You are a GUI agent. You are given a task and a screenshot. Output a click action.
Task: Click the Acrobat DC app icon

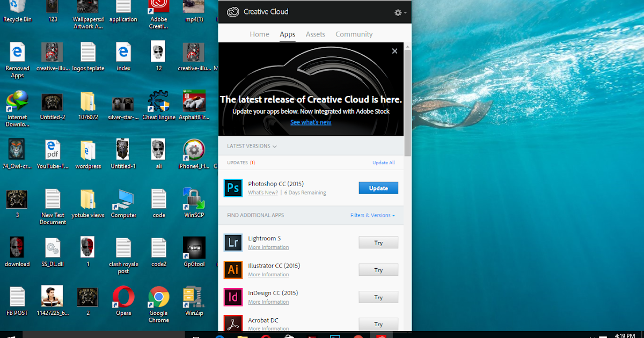pos(233,324)
